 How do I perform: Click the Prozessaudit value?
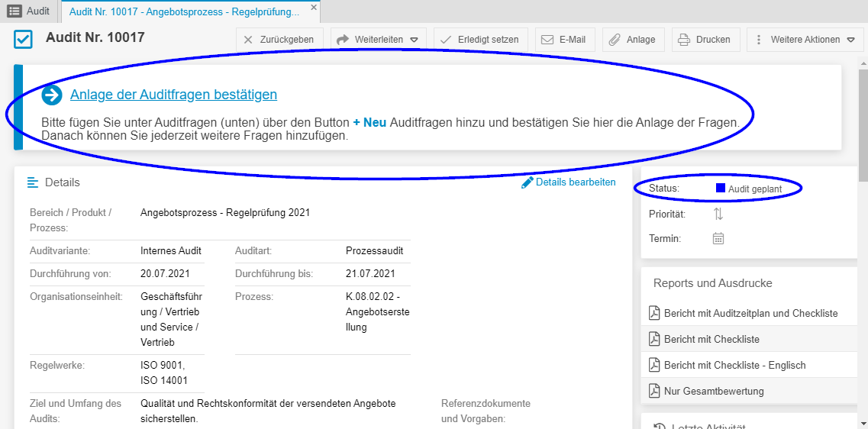point(375,250)
